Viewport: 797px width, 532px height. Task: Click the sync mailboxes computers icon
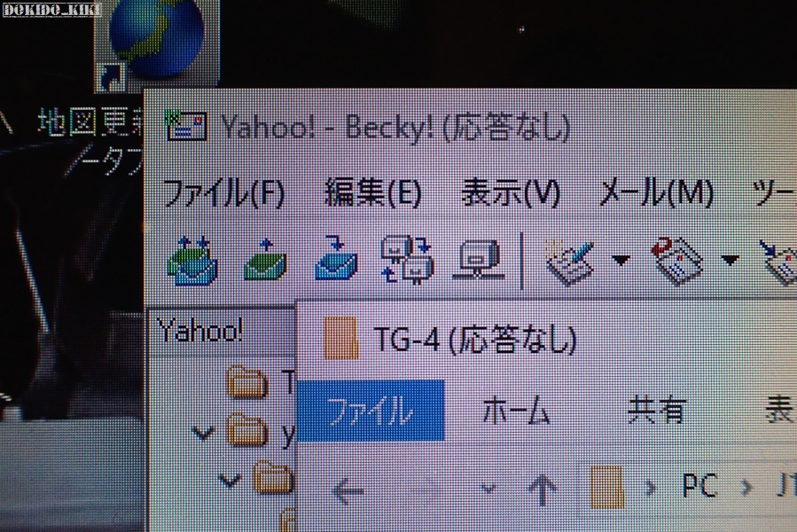pos(407,260)
